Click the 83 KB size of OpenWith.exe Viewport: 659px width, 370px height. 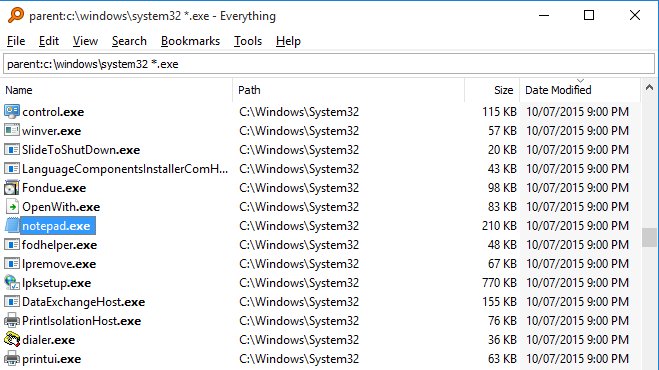pyautogui.click(x=502, y=207)
